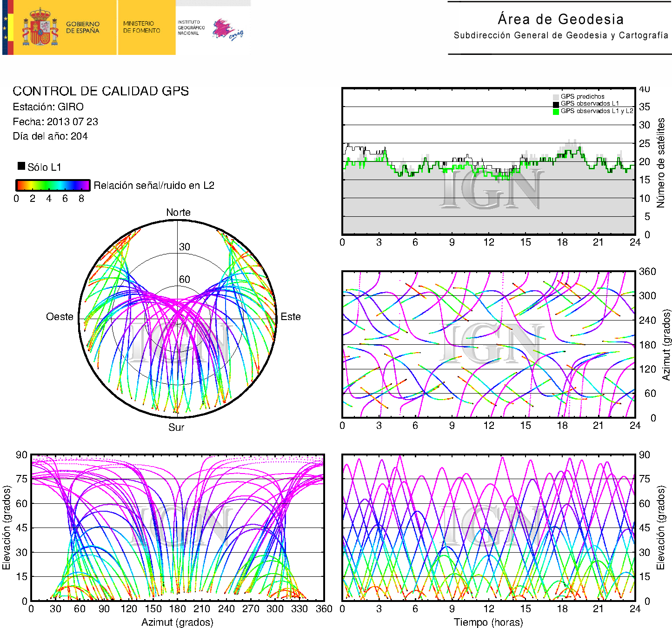Screen dimensions: 672x628
Task: Click the EU stars flag strip
Action: click(6, 27)
